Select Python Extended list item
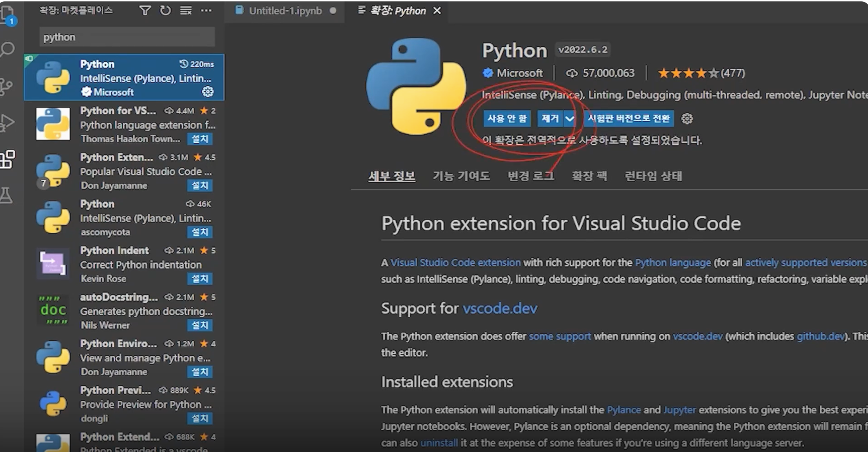The width and height of the screenshot is (868, 452). tap(124, 440)
